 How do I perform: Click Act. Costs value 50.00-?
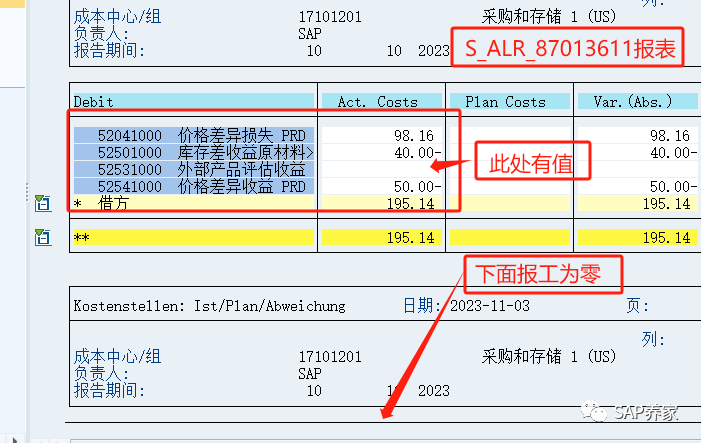(x=418, y=186)
